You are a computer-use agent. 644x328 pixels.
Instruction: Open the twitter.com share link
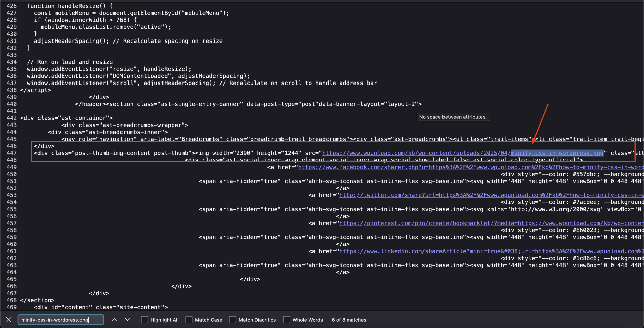[x=491, y=195]
